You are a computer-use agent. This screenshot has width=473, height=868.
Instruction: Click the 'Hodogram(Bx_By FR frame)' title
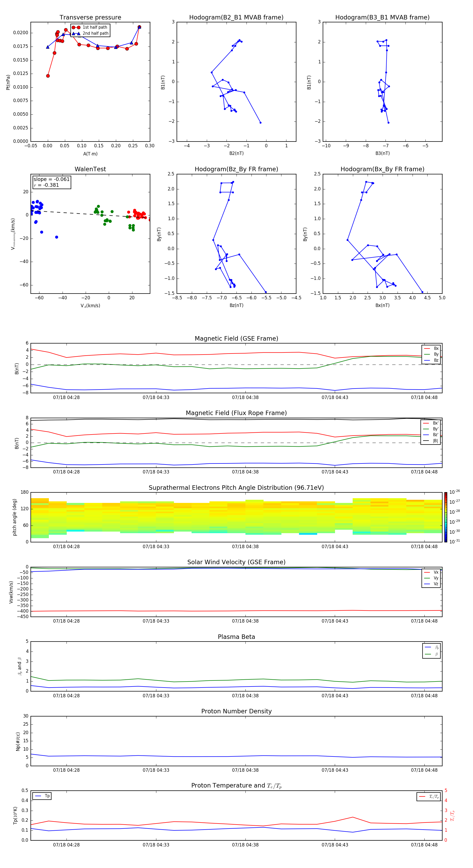[x=382, y=169]
